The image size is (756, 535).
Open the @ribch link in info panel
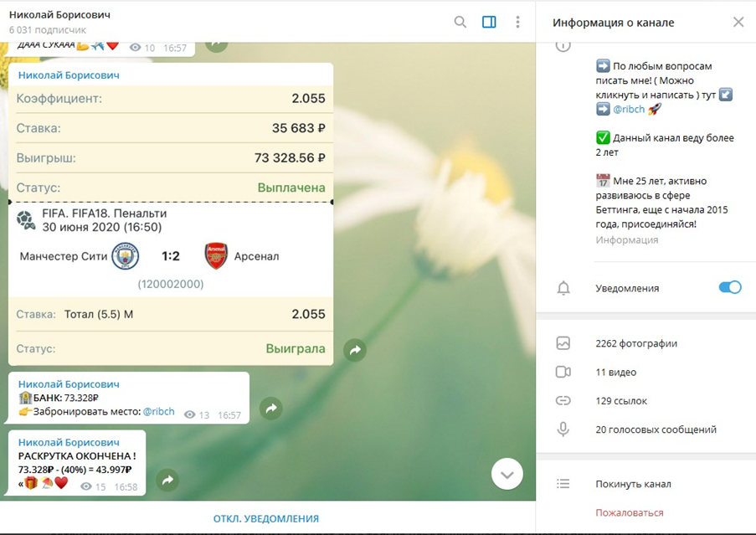coord(630,109)
